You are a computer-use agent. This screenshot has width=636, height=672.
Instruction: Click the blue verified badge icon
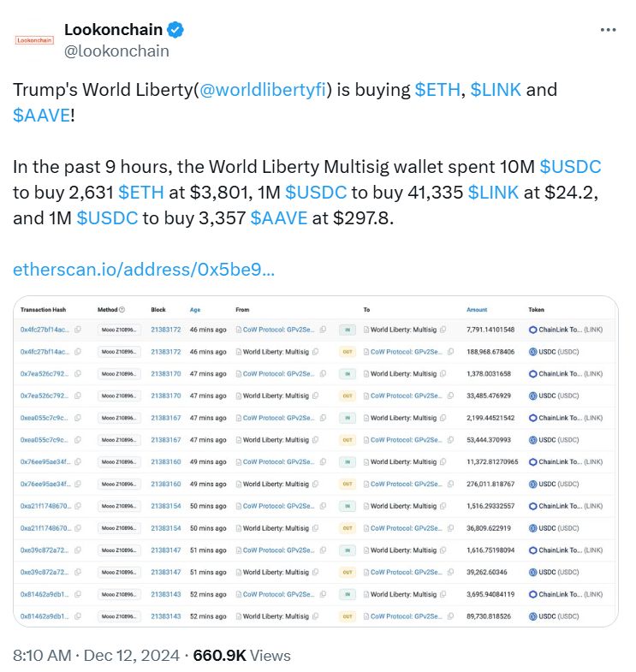175,31
